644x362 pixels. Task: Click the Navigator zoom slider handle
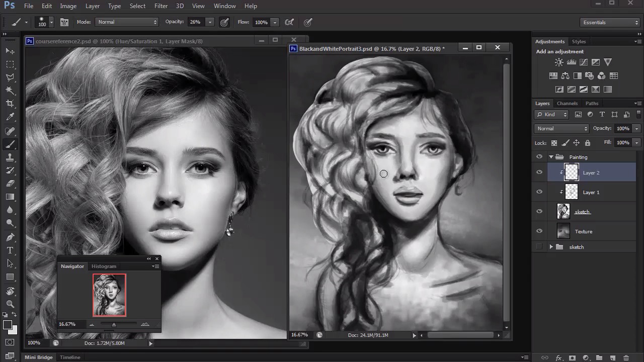click(x=114, y=325)
